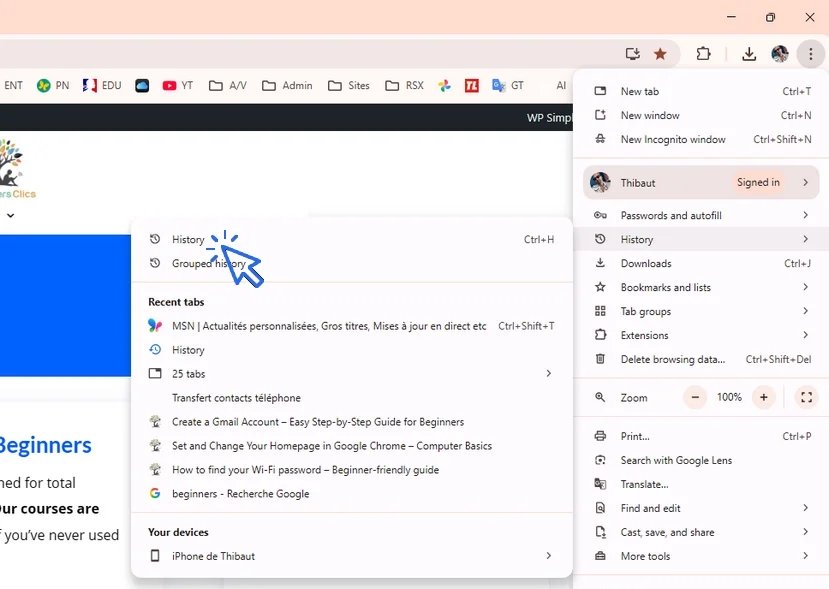Open the Admin bookmarks folder
This screenshot has height=589, width=829.
pos(287,86)
